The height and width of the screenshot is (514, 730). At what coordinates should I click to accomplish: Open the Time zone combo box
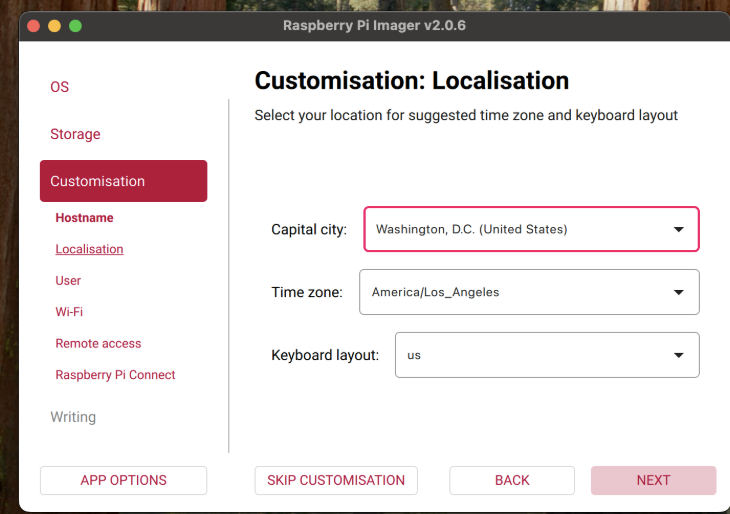point(529,292)
